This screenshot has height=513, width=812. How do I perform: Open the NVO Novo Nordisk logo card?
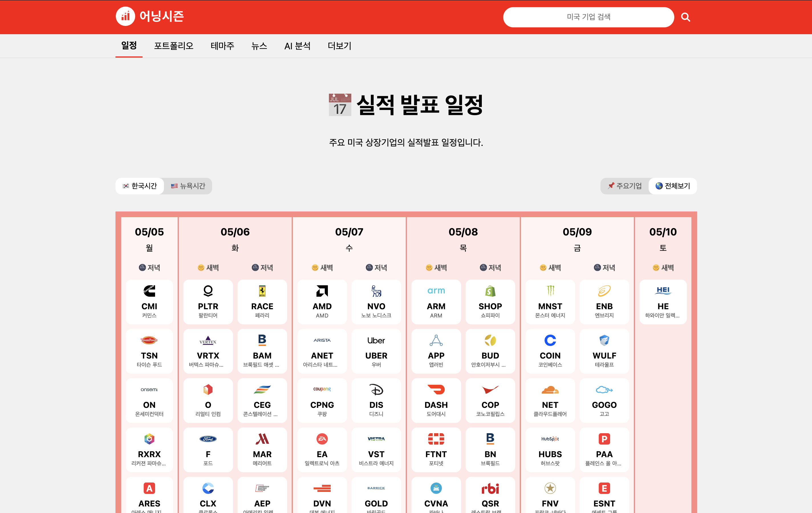tap(376, 302)
